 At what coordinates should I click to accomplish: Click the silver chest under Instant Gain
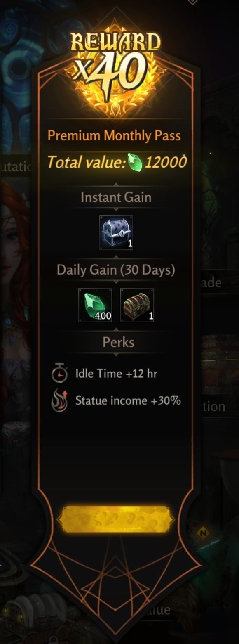point(116,233)
